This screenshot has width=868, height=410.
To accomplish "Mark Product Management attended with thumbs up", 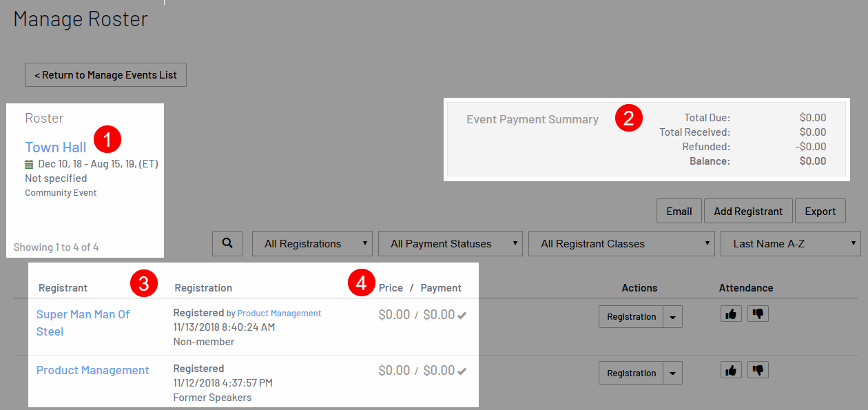I will (731, 371).
